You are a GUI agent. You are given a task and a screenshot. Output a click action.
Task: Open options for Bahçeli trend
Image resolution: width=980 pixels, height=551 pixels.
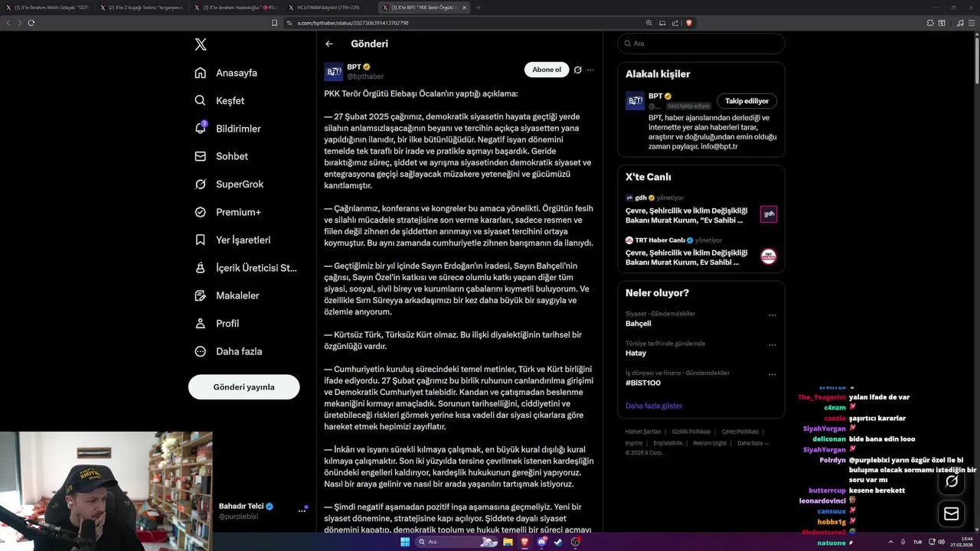point(772,315)
